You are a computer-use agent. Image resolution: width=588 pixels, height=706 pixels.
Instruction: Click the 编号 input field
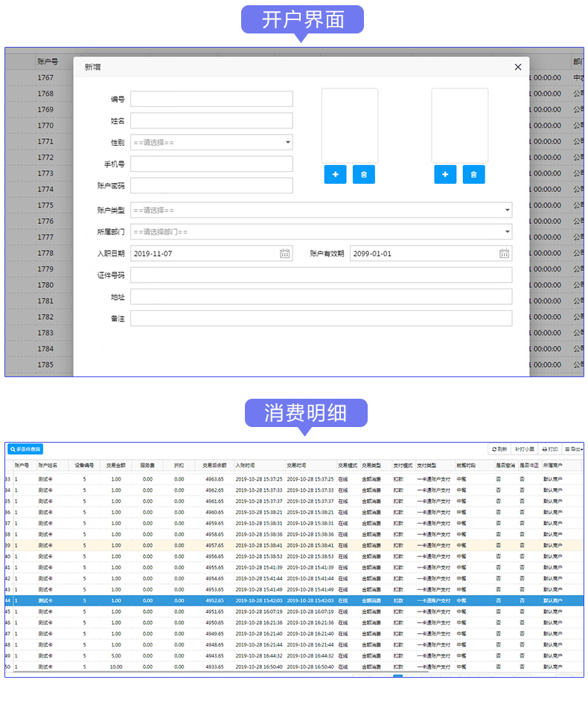pyautogui.click(x=211, y=99)
